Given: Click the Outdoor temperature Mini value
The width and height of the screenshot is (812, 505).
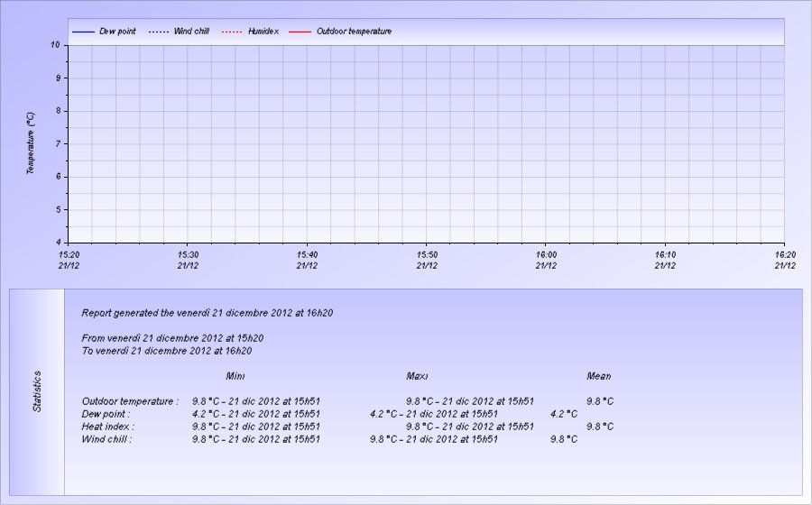Looking at the screenshot, I should (x=256, y=401).
